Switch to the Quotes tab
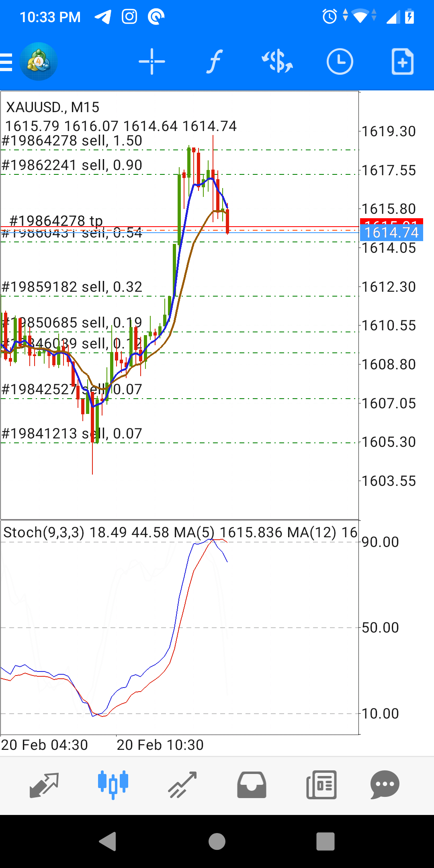 (44, 785)
